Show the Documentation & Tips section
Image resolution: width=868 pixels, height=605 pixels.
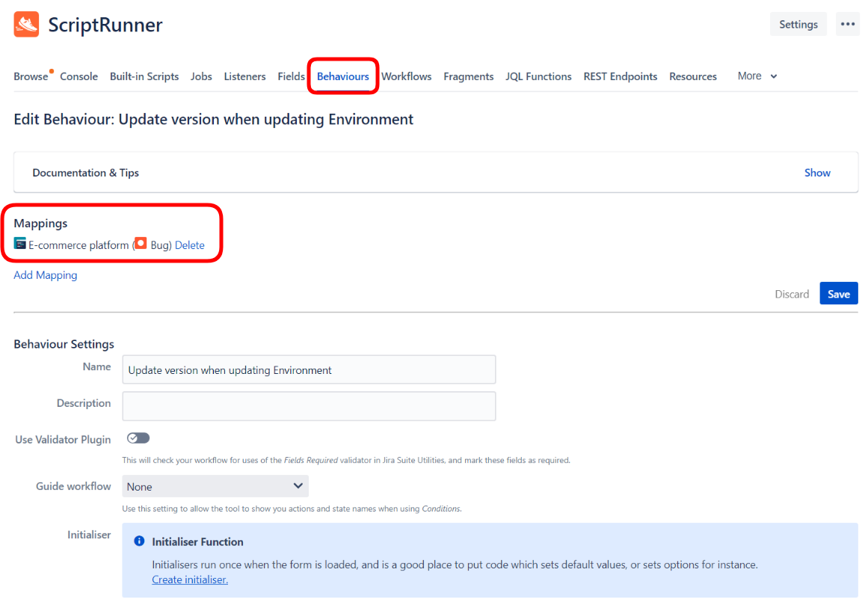tap(817, 173)
